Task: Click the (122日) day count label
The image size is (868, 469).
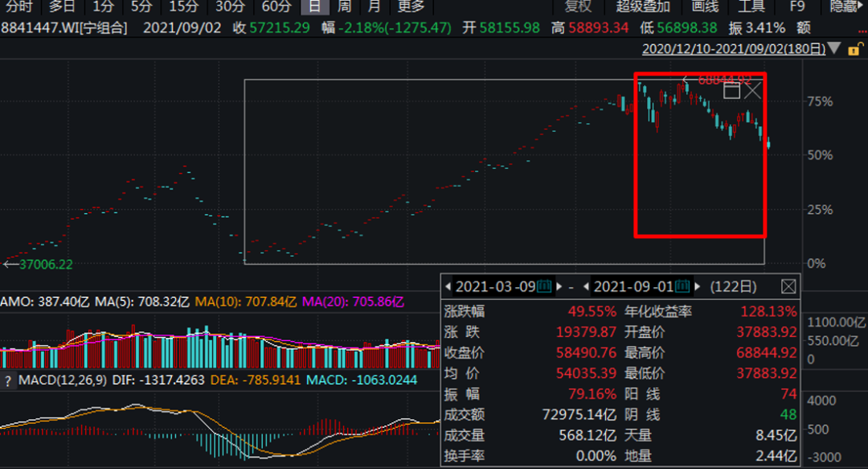Action: [734, 286]
